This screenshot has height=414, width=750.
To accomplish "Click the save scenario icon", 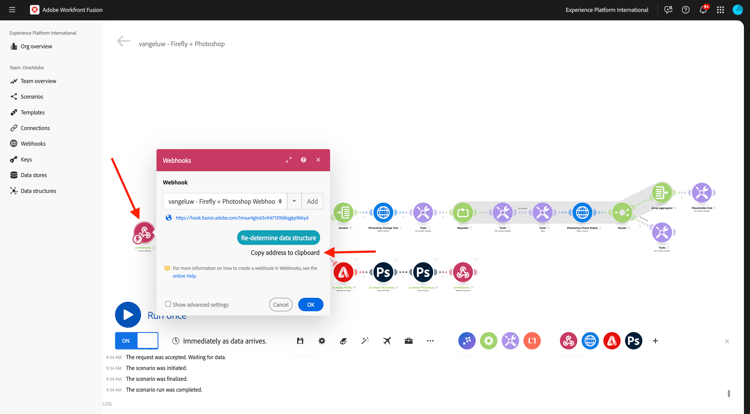I will (300, 341).
